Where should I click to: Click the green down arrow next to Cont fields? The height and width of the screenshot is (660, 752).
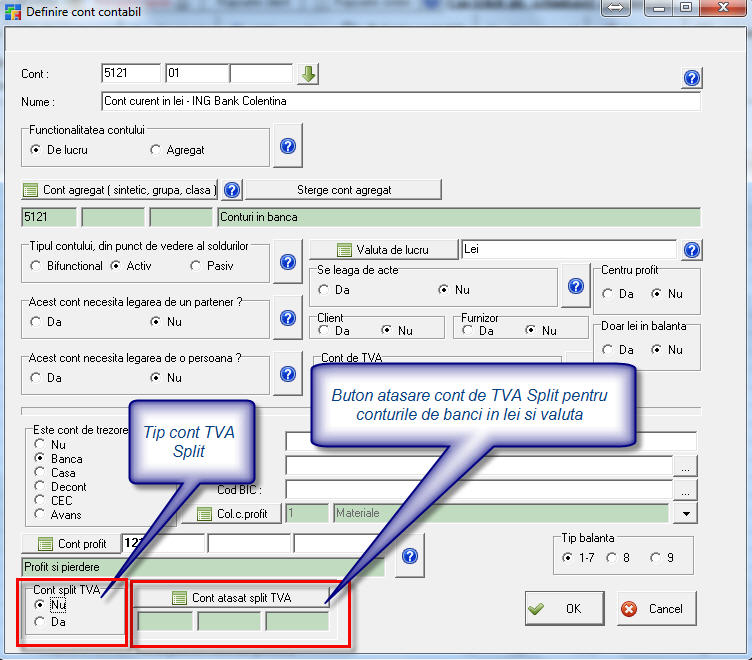pyautogui.click(x=308, y=74)
